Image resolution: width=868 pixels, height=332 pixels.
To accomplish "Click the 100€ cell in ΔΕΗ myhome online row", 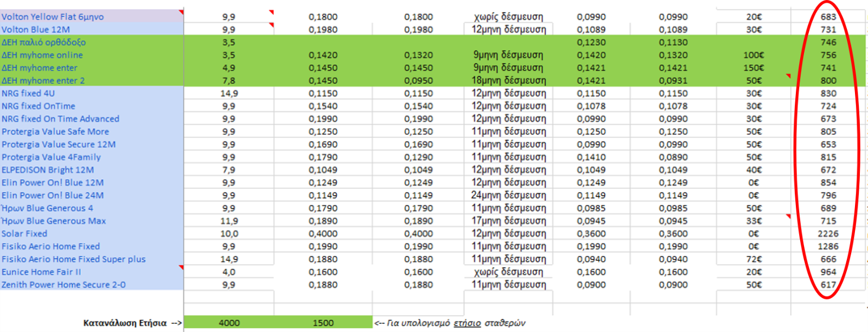I will [x=754, y=55].
